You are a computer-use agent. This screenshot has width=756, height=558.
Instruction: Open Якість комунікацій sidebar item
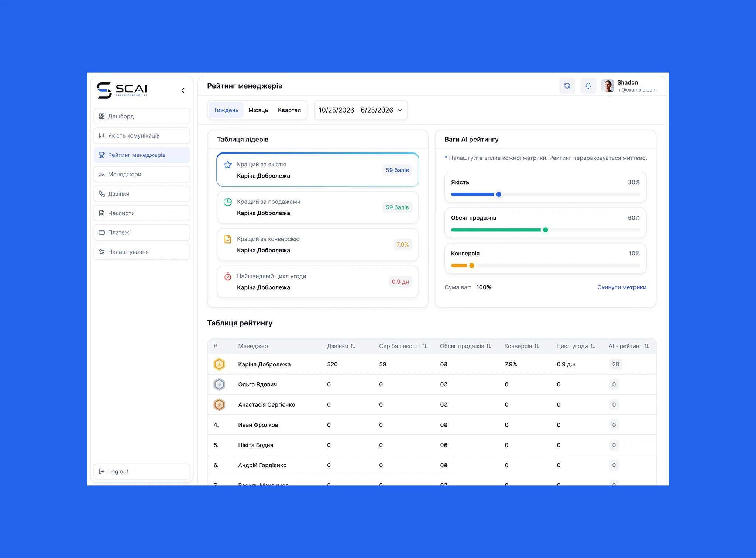tap(142, 136)
